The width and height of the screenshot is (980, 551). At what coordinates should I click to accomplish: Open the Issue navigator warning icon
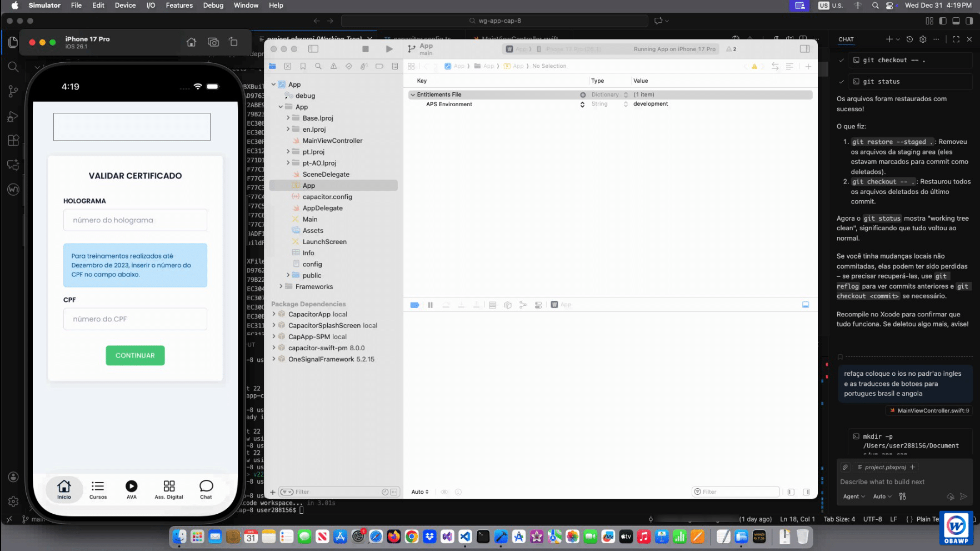pyautogui.click(x=333, y=66)
